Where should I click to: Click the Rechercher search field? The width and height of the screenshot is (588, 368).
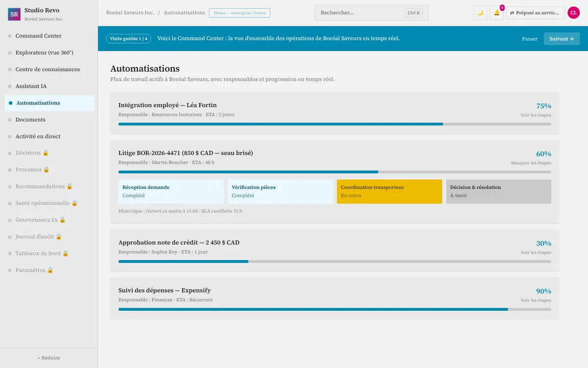coord(371,13)
